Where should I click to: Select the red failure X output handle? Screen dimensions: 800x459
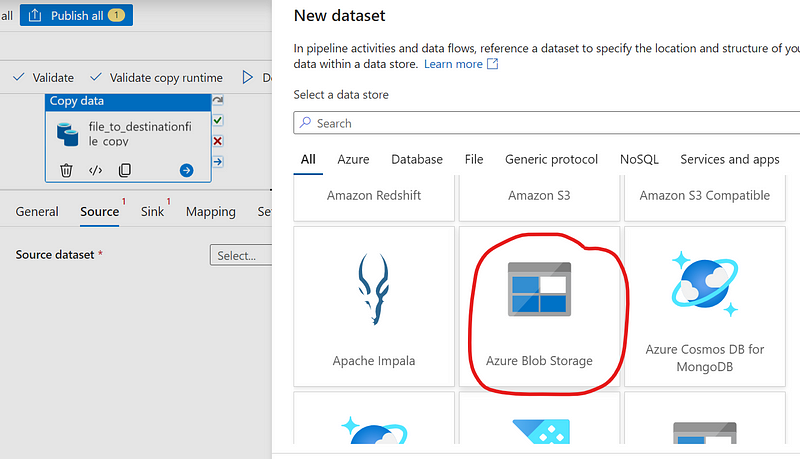click(x=218, y=141)
